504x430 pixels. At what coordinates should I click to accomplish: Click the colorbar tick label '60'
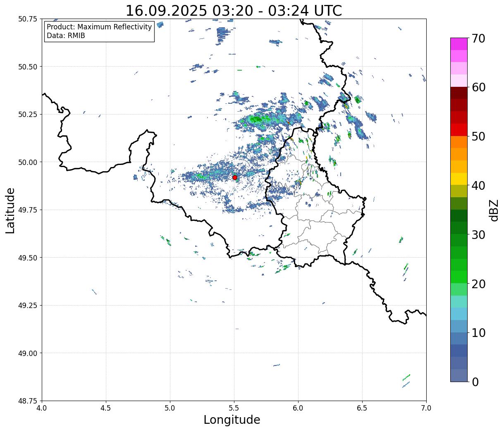(x=478, y=87)
